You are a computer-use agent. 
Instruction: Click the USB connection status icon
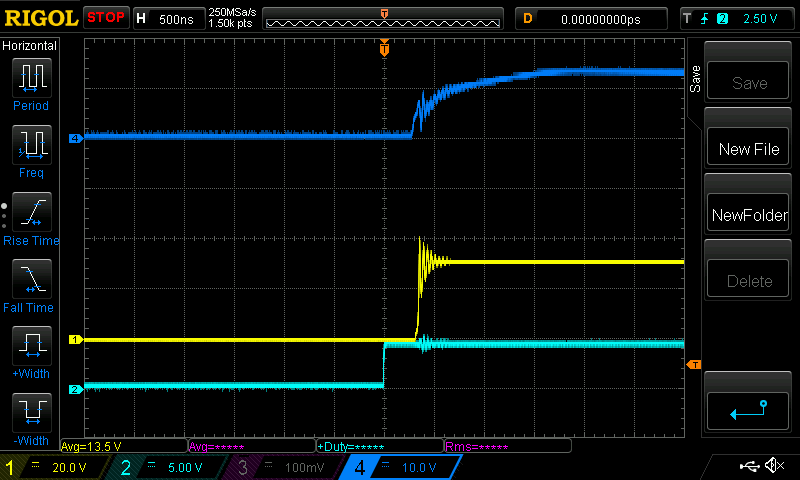[x=749, y=466]
